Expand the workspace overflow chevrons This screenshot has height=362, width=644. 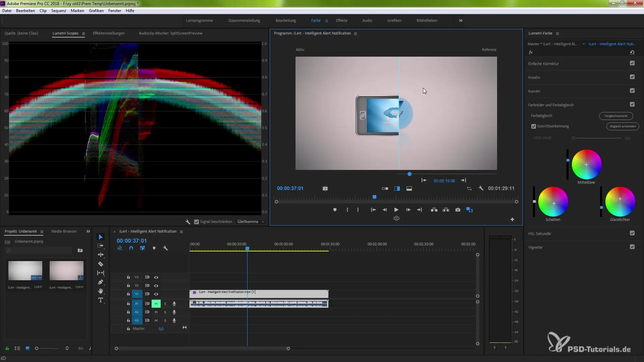tap(461, 20)
